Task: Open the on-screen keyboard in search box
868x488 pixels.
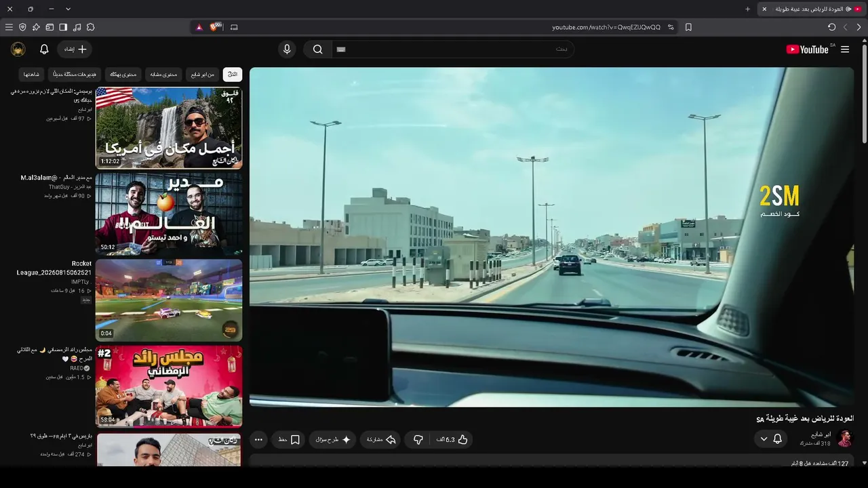Action: click(341, 49)
